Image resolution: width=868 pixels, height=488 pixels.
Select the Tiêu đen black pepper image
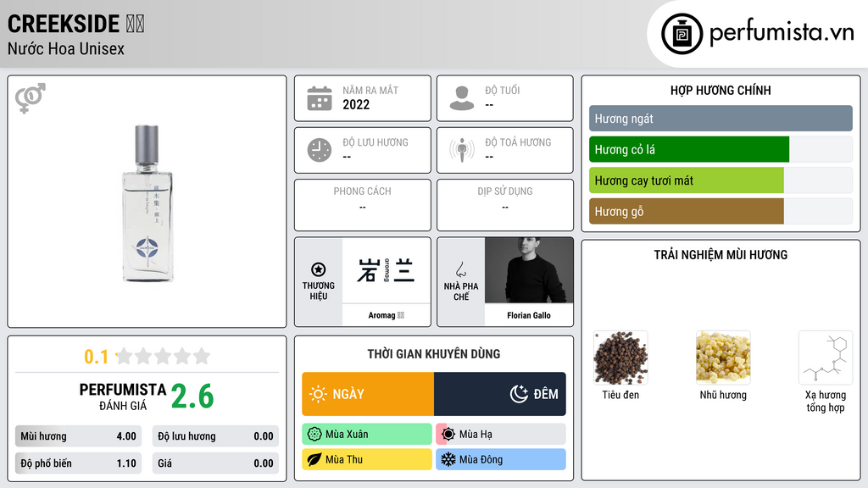pos(620,358)
